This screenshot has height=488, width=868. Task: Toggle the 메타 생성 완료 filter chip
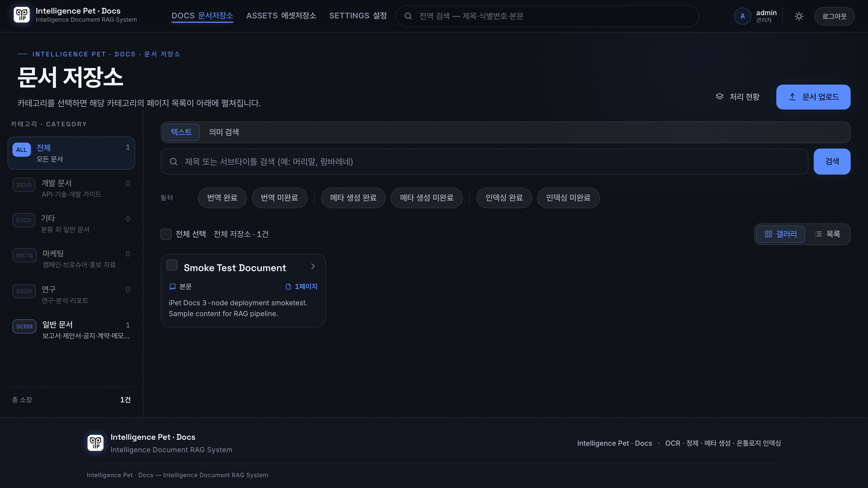coord(353,198)
